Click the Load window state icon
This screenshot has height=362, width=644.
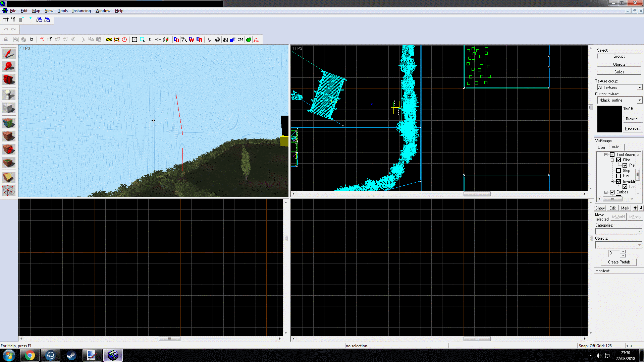tap(39, 19)
